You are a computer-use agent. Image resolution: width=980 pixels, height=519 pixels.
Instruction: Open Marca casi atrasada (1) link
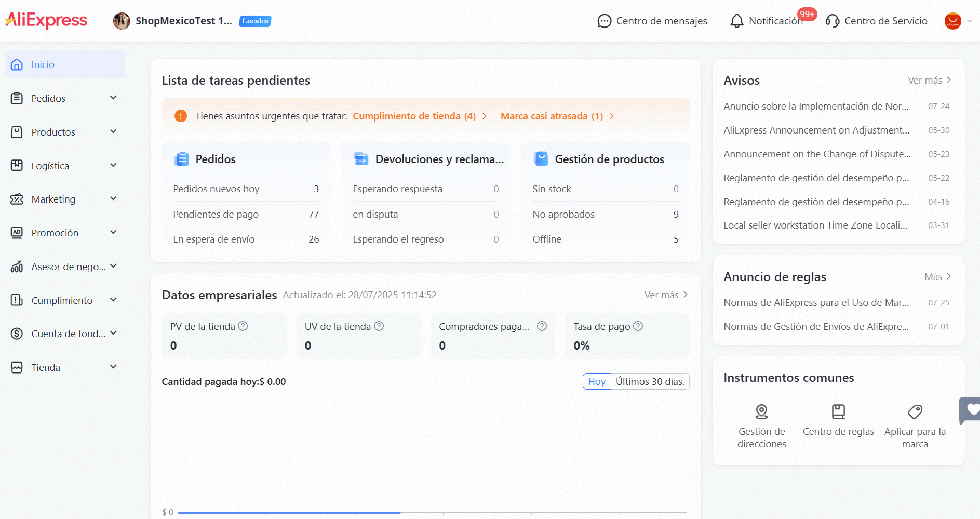coord(557,116)
